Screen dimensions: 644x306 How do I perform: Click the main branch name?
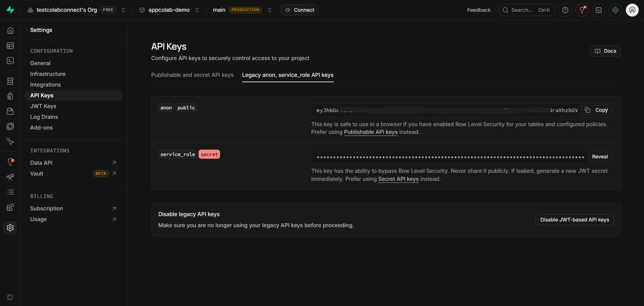click(219, 10)
